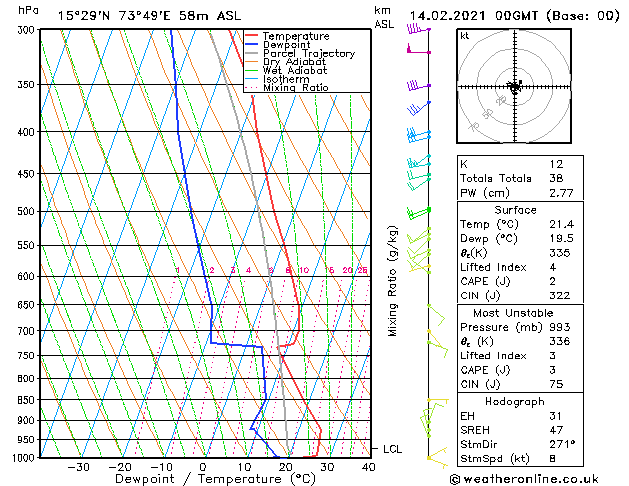Click the CAPE value in Surface table
Viewport: 629px width, 486px height.
point(552,281)
